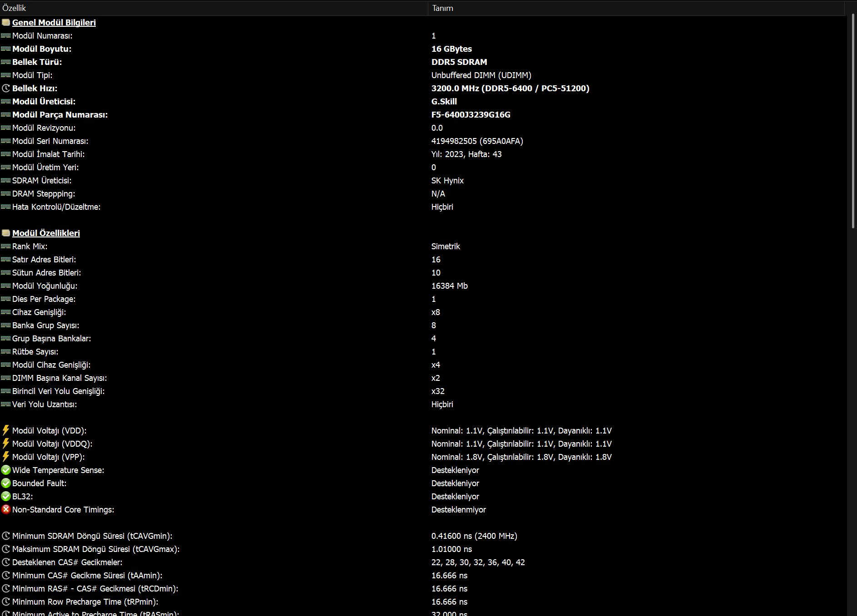Screen dimensions: 857x616
Task: Click the memory icon beside Modül Yoğunluğu
Action: tap(6, 286)
